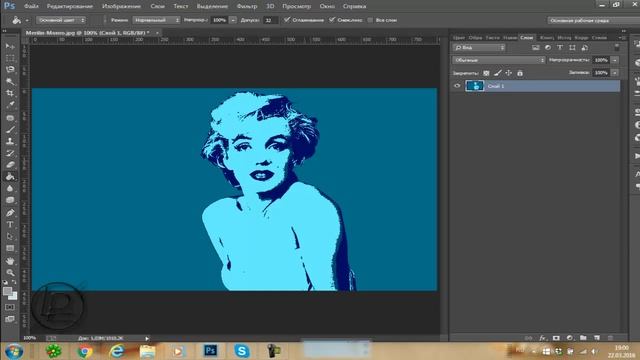Hide Слой 1 with eye icon
Screen dimensions: 640x360
tap(457, 86)
